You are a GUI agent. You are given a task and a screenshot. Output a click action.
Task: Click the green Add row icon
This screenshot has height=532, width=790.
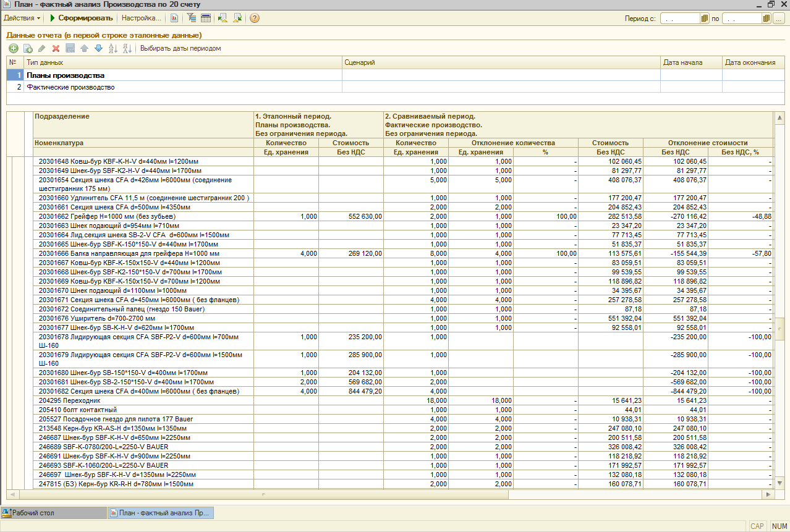[x=13, y=48]
